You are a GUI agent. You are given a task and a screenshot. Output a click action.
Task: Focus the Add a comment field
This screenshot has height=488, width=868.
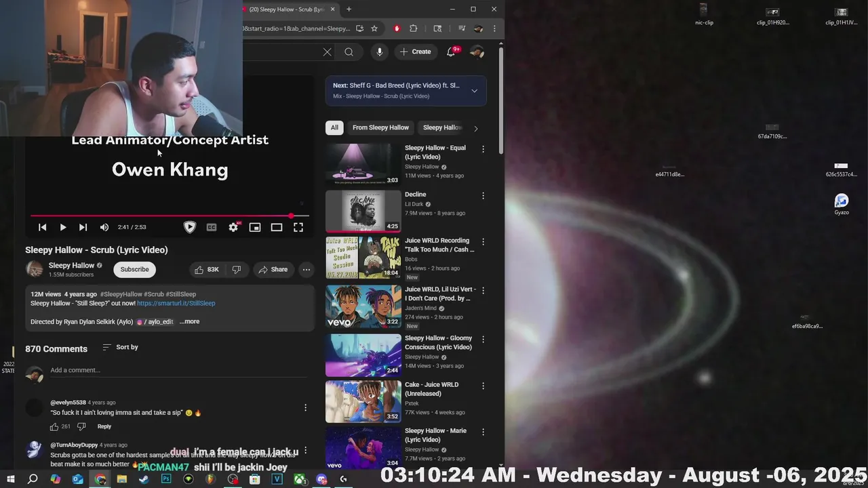pos(178,370)
